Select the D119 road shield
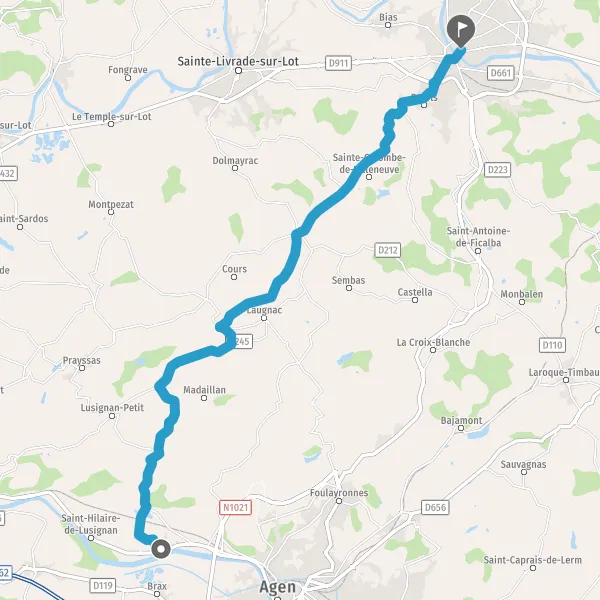Viewport: 600px width, 600px height. 103,585
